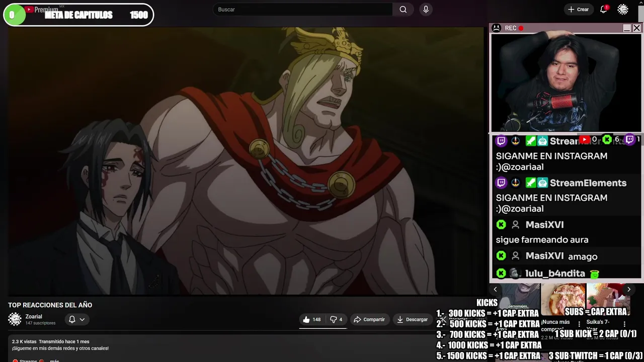Click the '147 suscriptores' text

click(40, 323)
